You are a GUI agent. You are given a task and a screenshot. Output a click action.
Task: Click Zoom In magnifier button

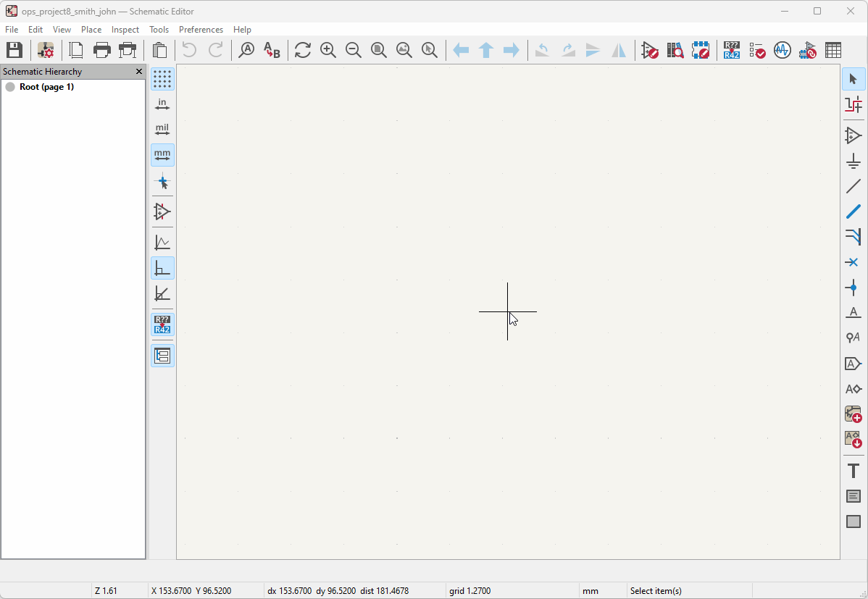[328, 51]
